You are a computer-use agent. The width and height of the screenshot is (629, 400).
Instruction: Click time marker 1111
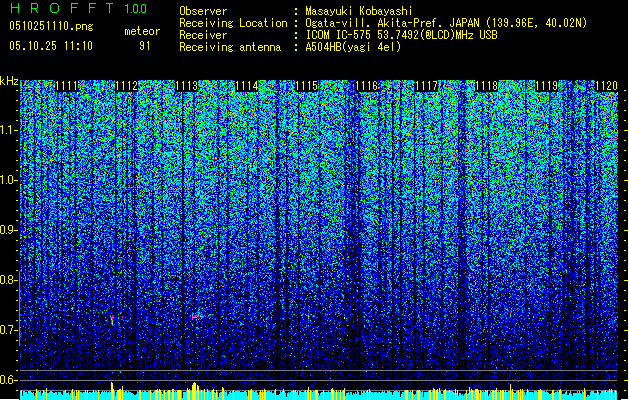tap(67, 86)
